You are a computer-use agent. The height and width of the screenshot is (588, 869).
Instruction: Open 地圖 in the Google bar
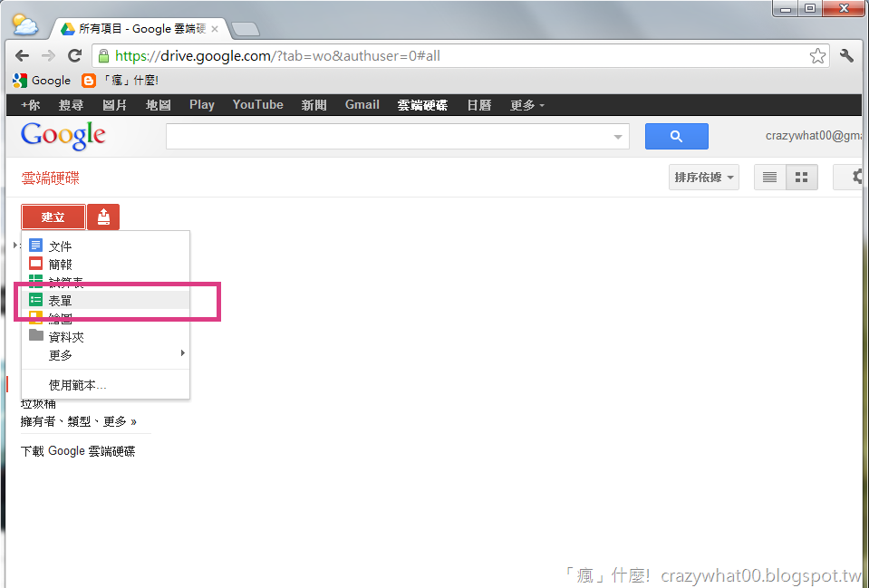point(158,105)
